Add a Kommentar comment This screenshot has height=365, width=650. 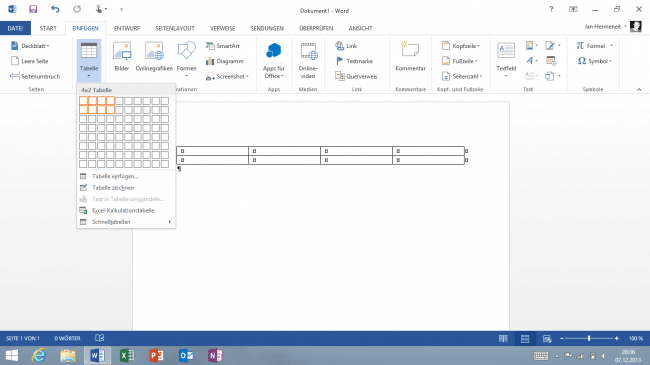[410, 56]
